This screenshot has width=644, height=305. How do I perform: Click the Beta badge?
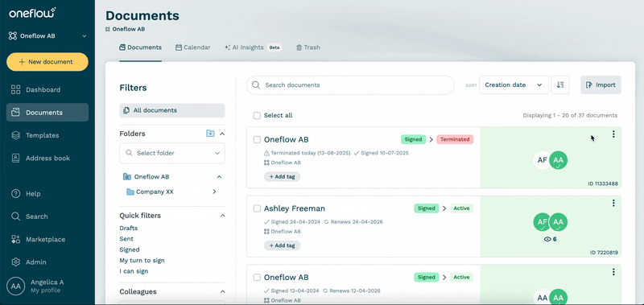[x=275, y=47]
